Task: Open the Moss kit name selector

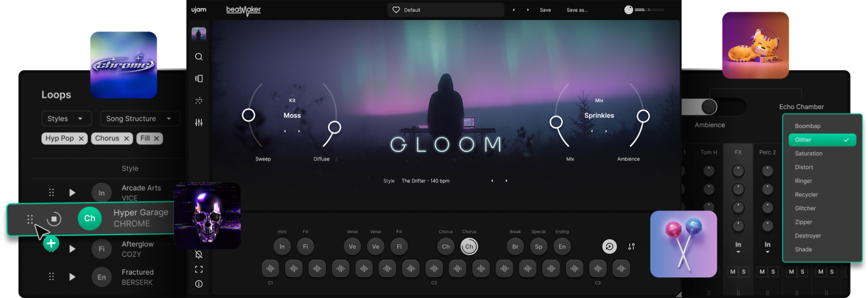Action: click(292, 116)
